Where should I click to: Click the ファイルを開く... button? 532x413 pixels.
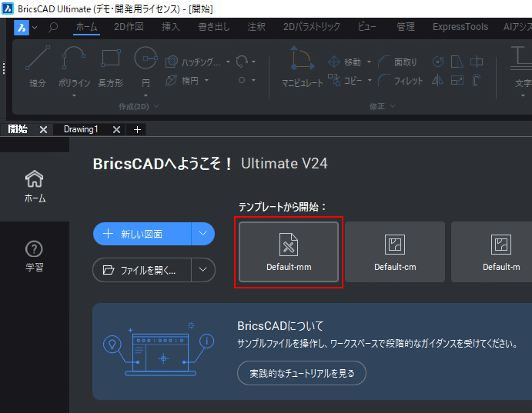click(x=142, y=270)
